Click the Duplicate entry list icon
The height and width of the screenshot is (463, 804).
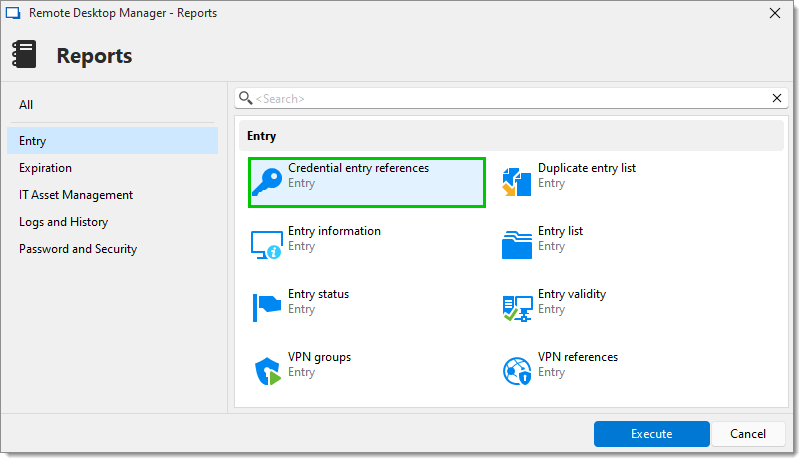pyautogui.click(x=516, y=182)
